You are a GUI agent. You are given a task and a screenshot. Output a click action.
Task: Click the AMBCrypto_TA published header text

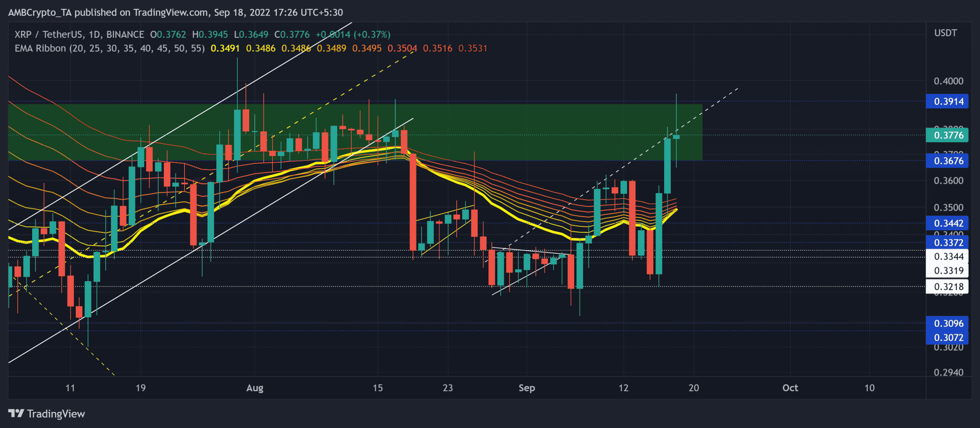[175, 12]
